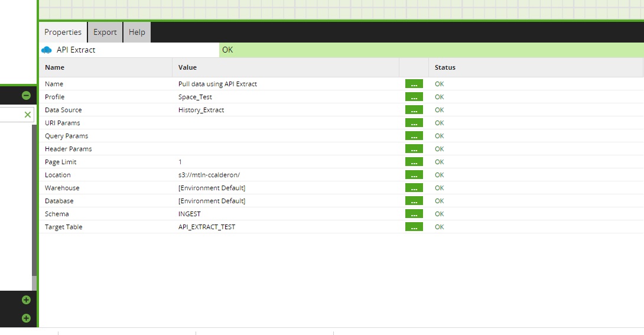
Task: Open the Warehouse selection editor
Action: pos(414,188)
